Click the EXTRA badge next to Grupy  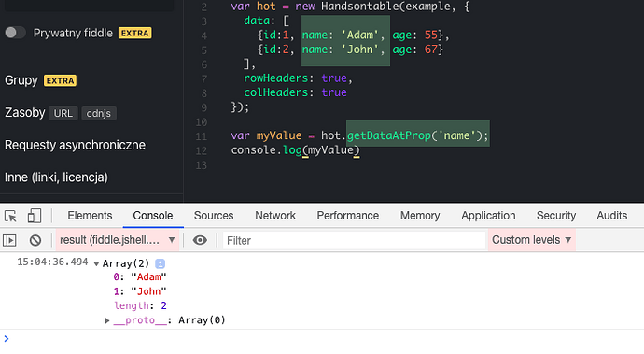[x=60, y=80]
